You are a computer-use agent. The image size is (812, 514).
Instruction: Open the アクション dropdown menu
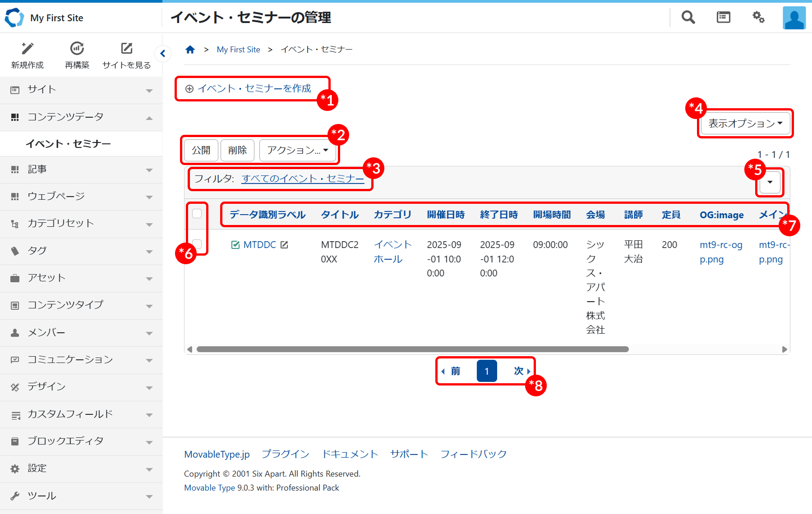pos(297,150)
